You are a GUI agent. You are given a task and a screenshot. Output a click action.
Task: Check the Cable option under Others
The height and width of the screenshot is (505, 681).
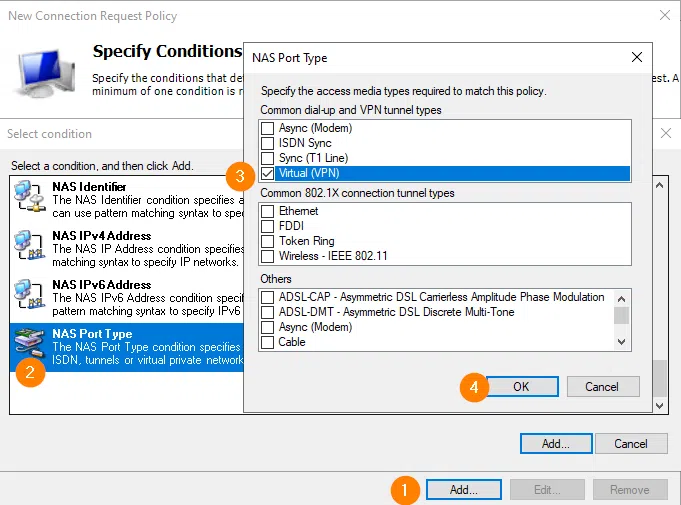point(267,342)
